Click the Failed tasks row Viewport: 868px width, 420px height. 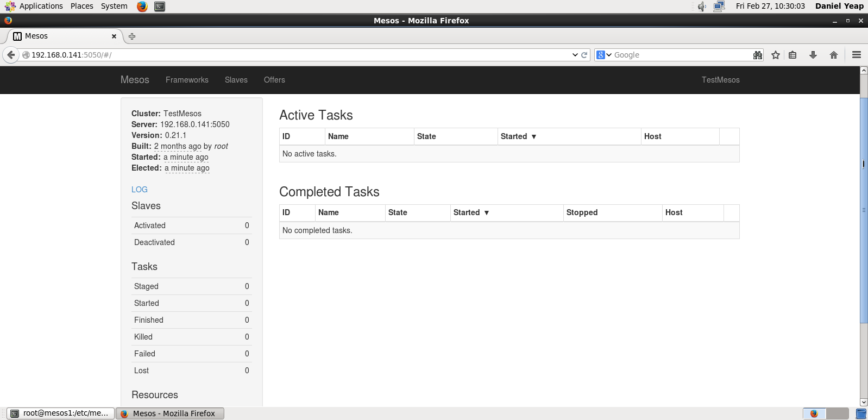point(192,354)
